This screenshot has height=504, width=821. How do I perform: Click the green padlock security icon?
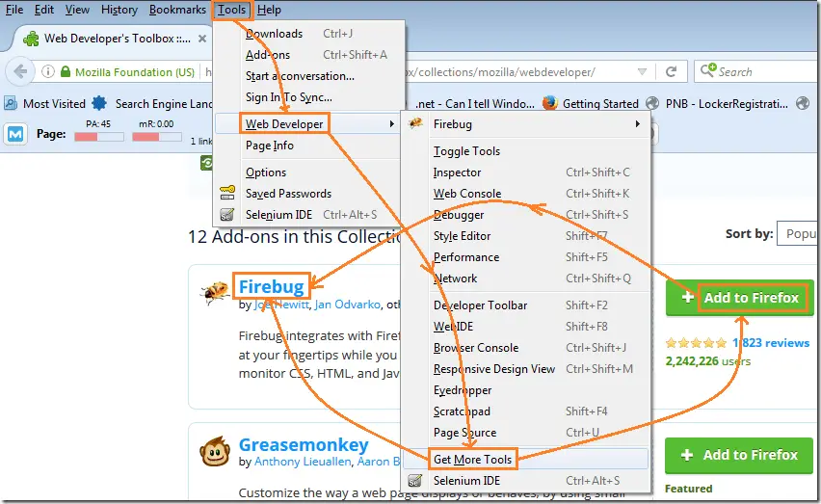[x=66, y=71]
